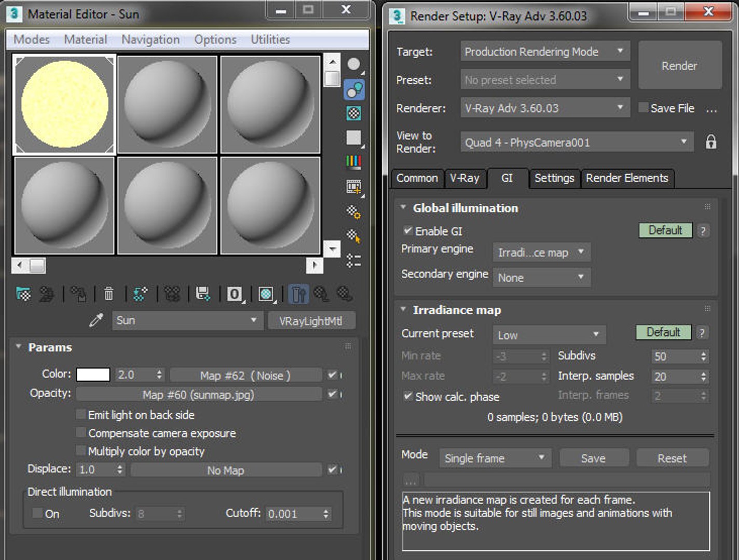Enable Emit light on back side
Viewport: 739px width, 560px height.
pyautogui.click(x=81, y=414)
